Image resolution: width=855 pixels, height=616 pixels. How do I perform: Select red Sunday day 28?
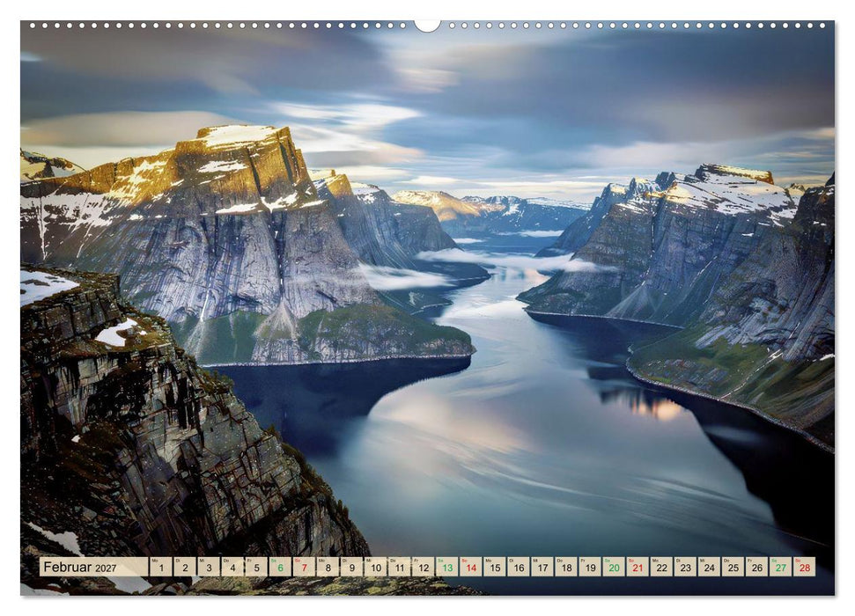pos(805,567)
